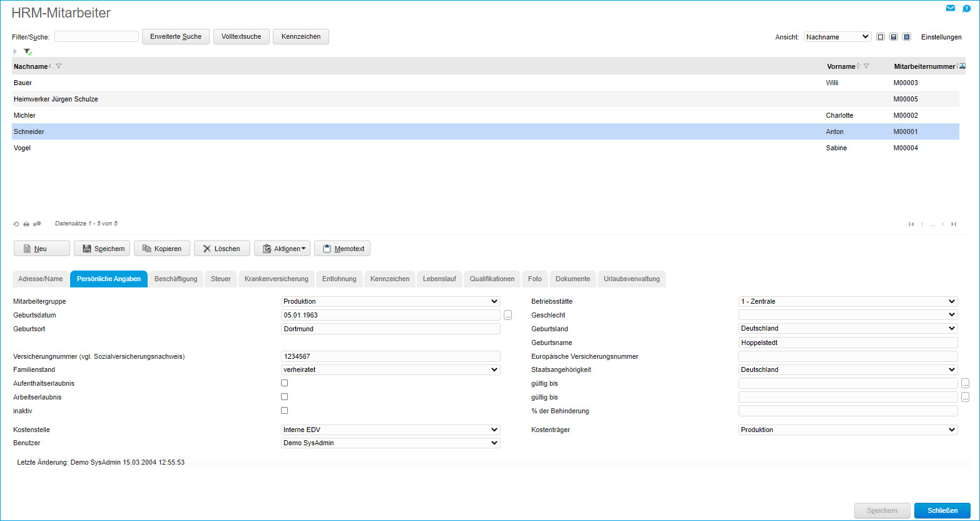Switch to the Lebenslauf tab
980x521 pixels.
coord(439,279)
